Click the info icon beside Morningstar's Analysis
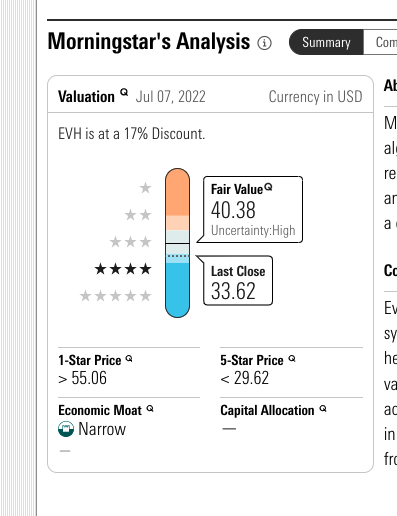397x516 pixels. [264, 43]
